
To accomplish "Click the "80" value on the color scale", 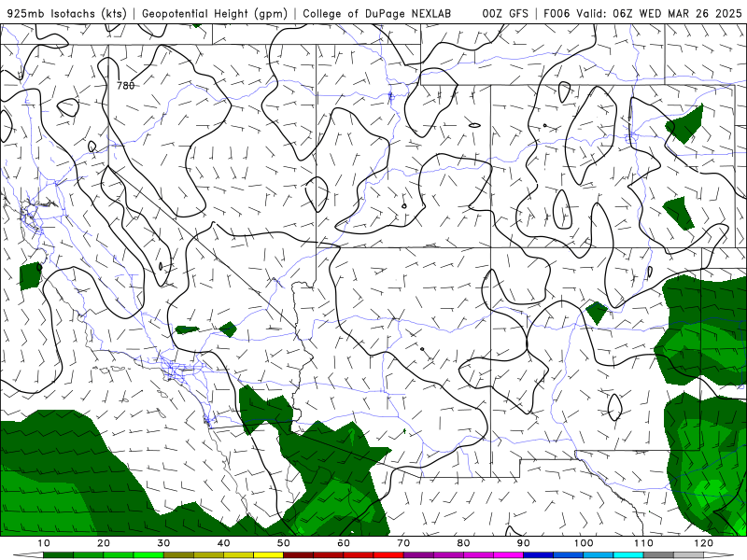I will coord(463,543).
